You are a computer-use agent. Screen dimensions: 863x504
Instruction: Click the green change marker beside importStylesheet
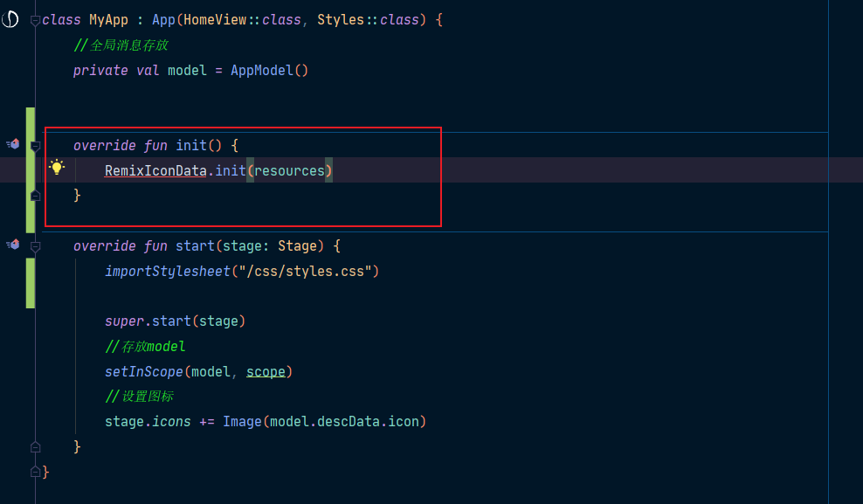(x=31, y=282)
